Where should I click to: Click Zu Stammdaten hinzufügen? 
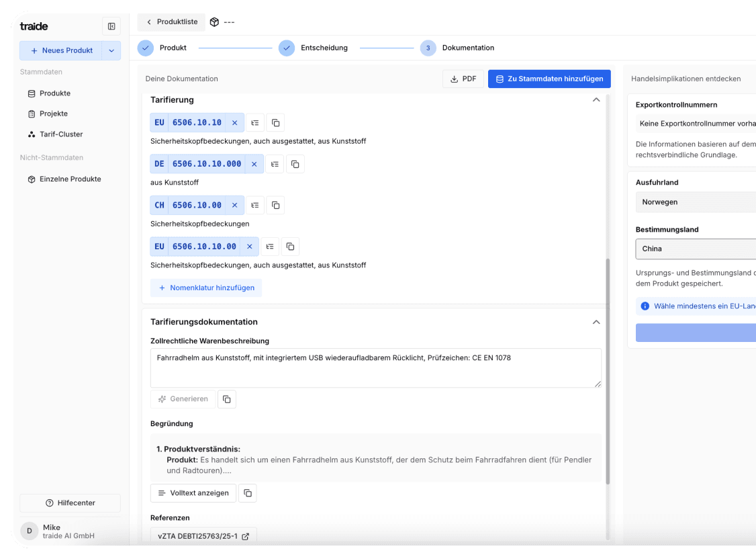(549, 79)
